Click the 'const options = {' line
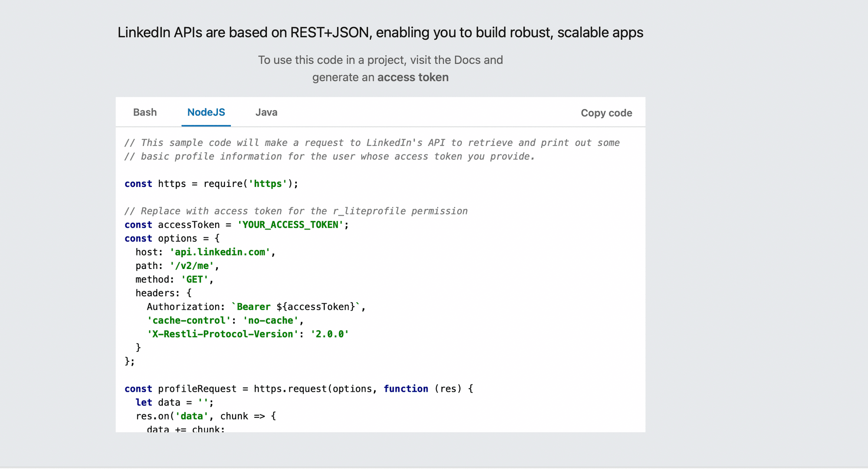Image resolution: width=868 pixels, height=469 pixels. click(x=172, y=239)
